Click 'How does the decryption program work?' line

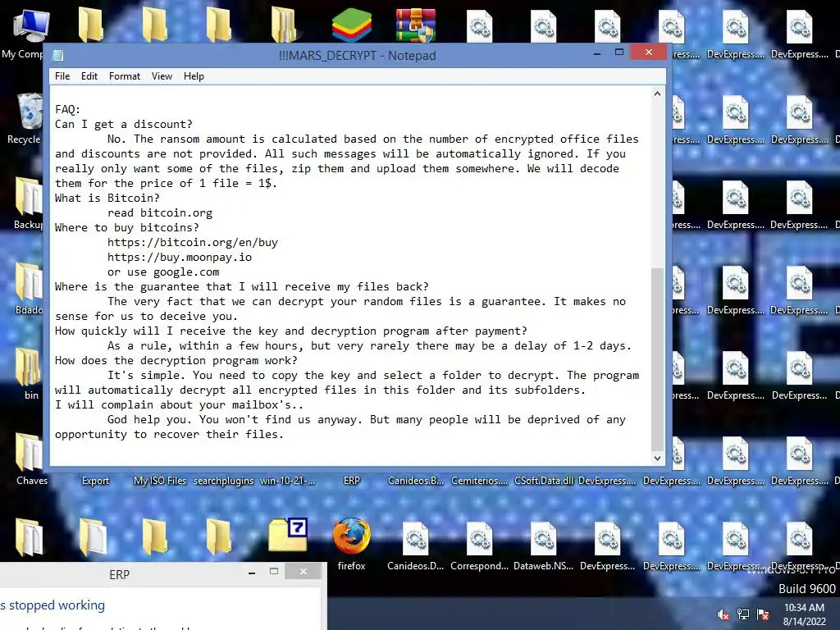(x=176, y=361)
